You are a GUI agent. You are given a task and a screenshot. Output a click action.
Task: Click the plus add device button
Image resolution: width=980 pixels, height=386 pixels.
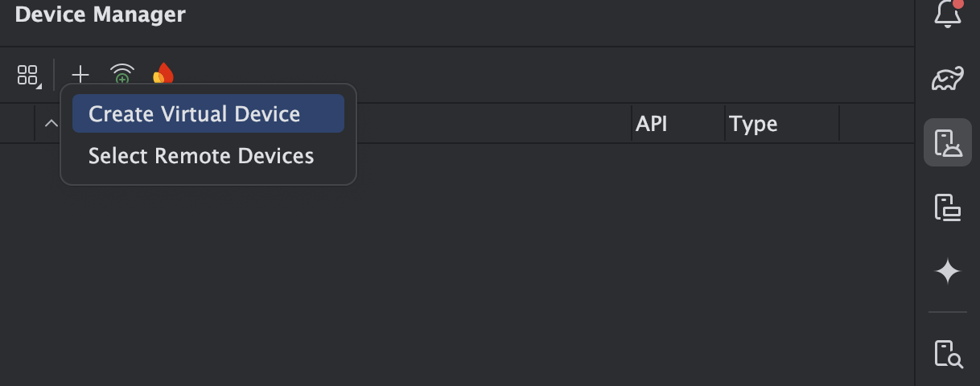(80, 75)
